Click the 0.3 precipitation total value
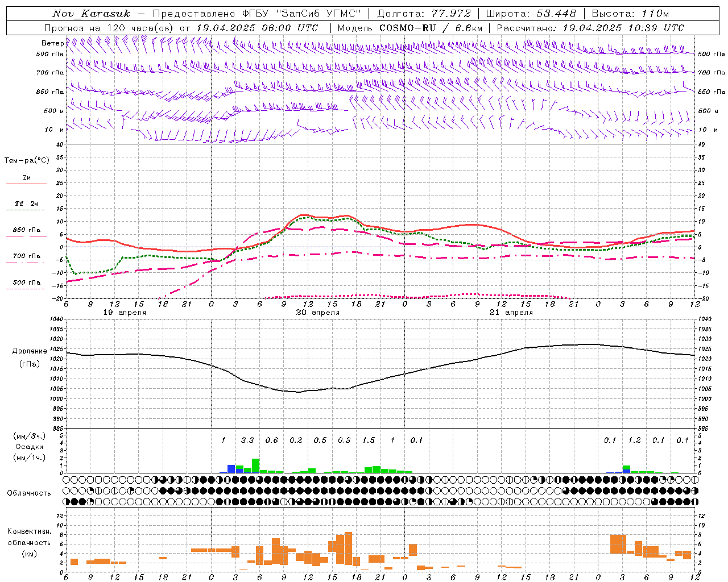Viewport: 728px width, 582px height. 344,440
